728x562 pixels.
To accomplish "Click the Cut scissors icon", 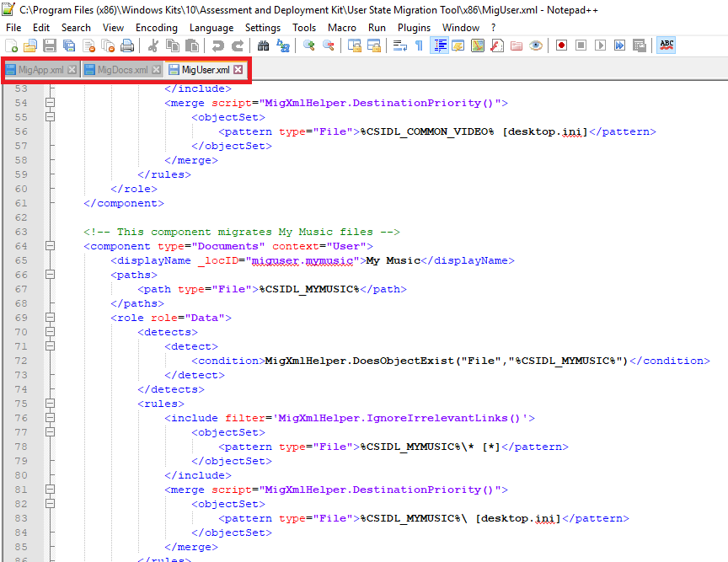I will [153, 45].
